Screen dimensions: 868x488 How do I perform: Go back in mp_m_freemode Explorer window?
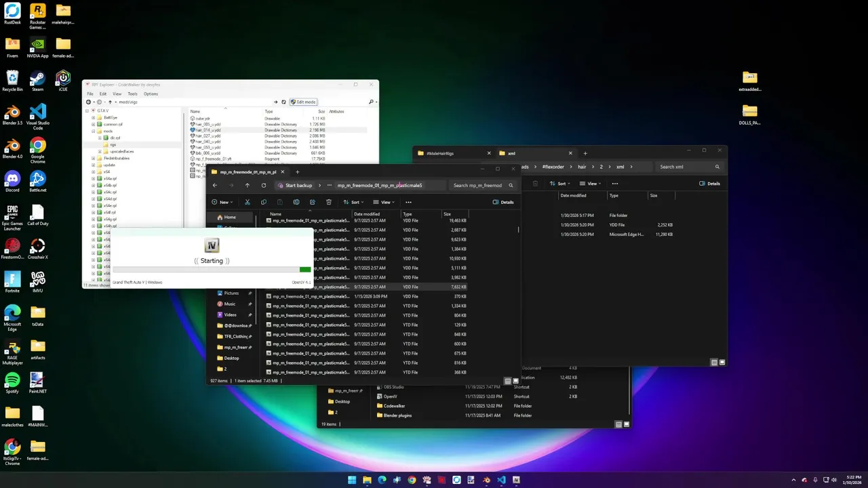(215, 185)
